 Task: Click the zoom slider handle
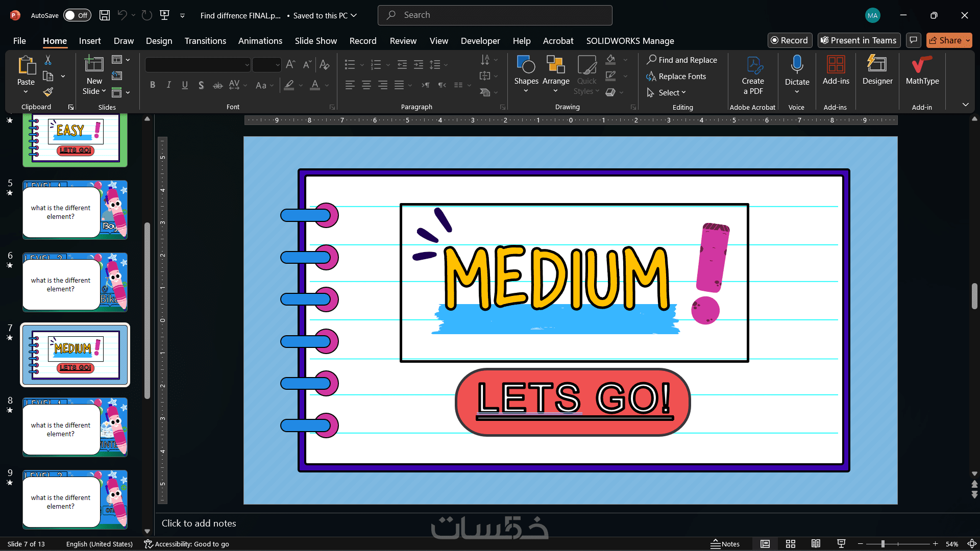883,544
